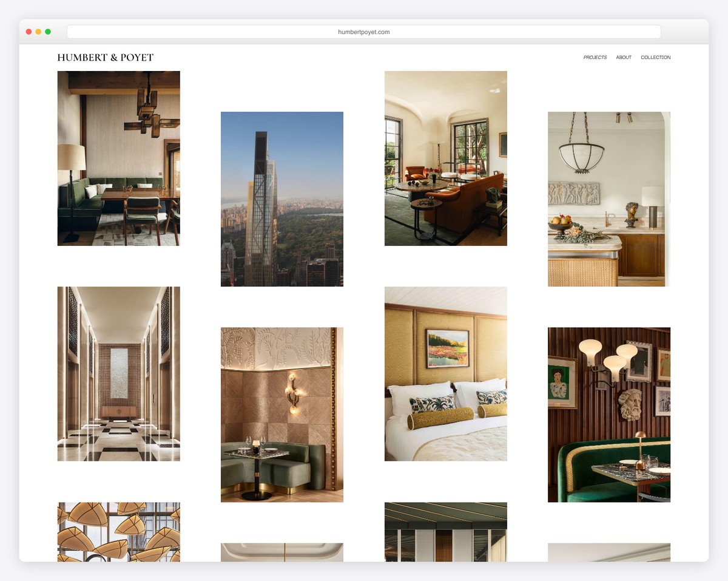Select the bedroom with landscape painting
The width and height of the screenshot is (728, 581).
coord(446,374)
